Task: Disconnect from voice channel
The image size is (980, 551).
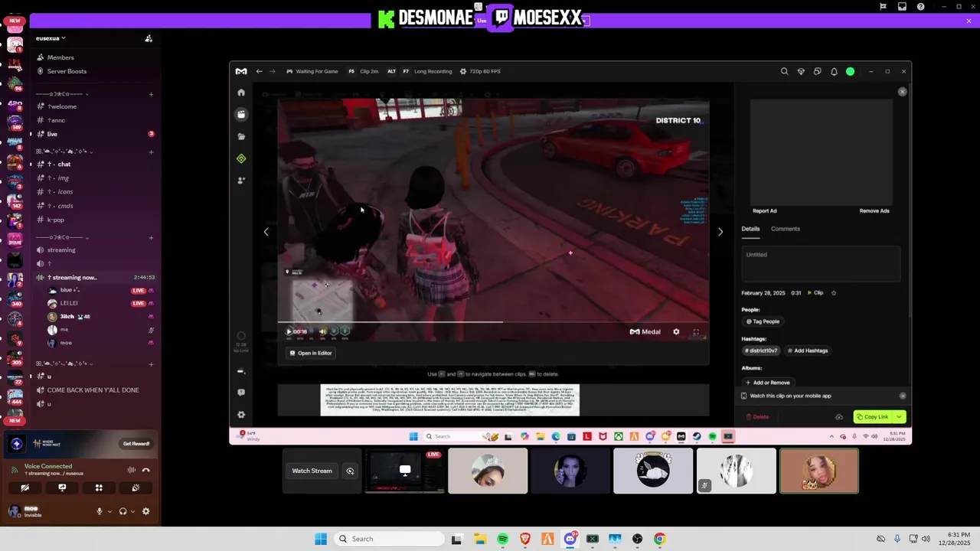Action: 146,470
